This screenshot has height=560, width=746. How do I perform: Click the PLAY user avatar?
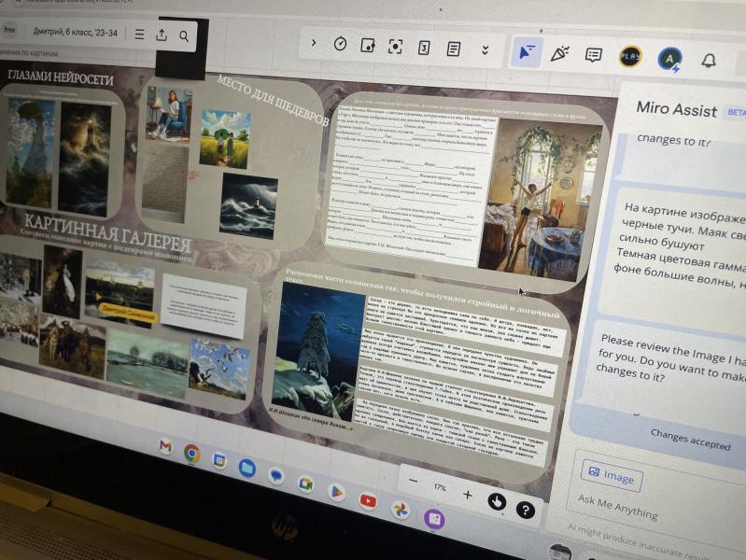[630, 57]
